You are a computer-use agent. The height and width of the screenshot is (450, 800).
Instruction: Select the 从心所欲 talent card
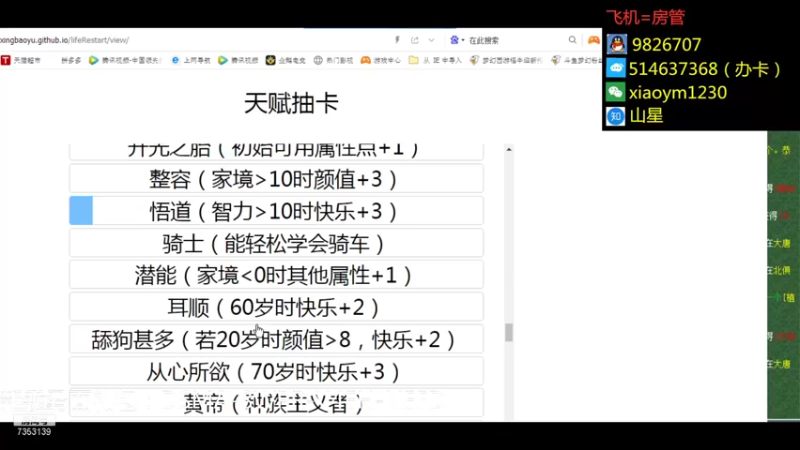pyautogui.click(x=276, y=371)
